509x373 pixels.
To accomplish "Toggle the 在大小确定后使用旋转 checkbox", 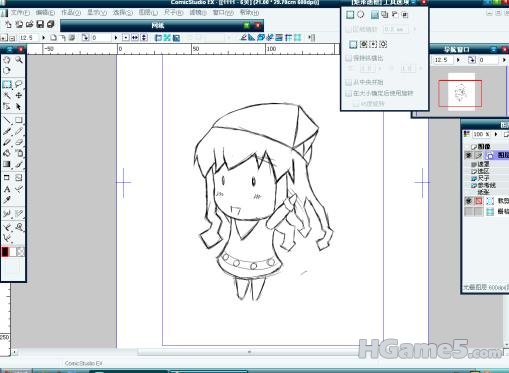I will 349,93.
